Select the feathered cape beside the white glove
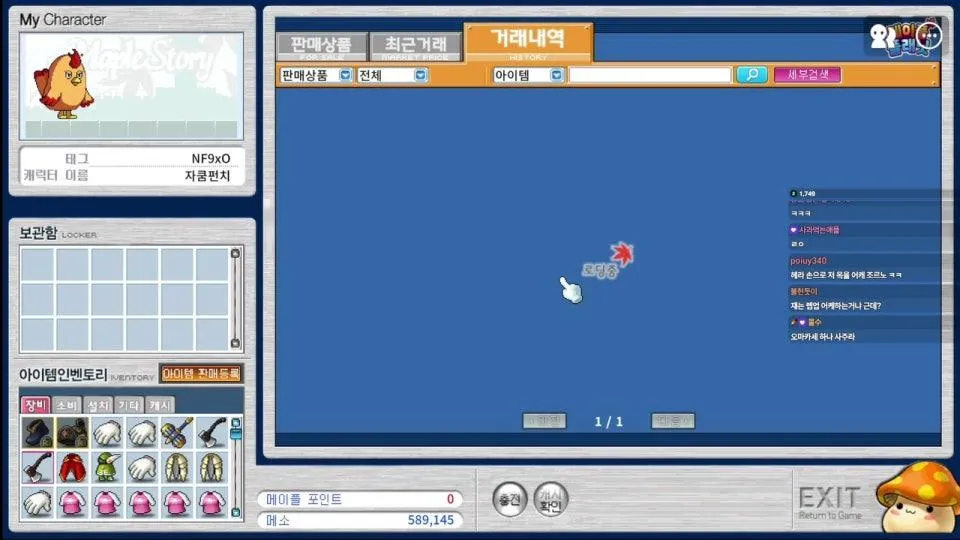The width and height of the screenshot is (960, 540). [x=177, y=468]
